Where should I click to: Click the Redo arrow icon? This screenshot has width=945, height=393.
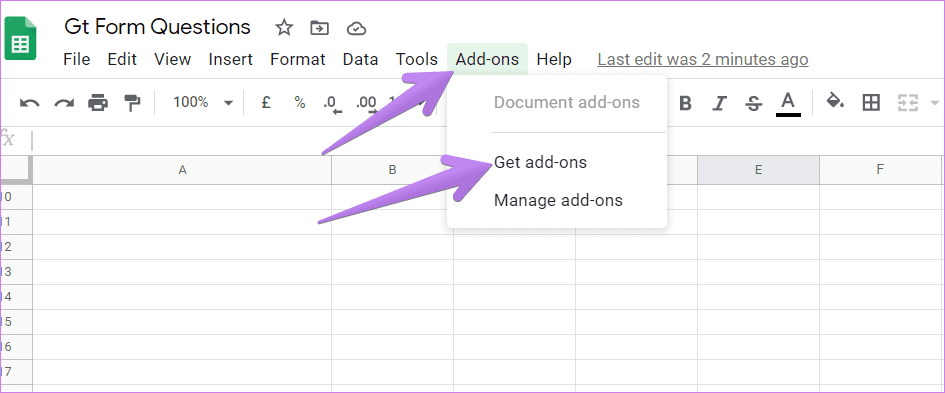tap(64, 103)
